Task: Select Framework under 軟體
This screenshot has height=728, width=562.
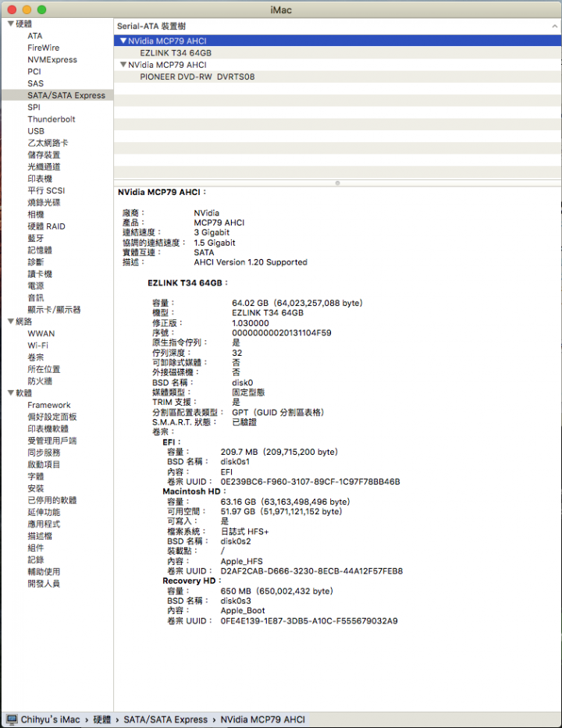Action: click(48, 405)
